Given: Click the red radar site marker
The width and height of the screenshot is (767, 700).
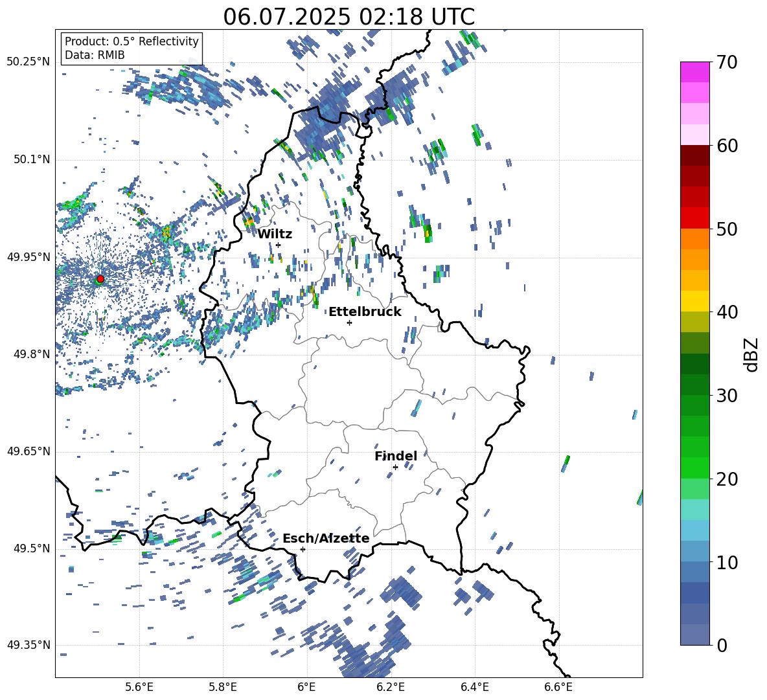Looking at the screenshot, I should [x=100, y=278].
